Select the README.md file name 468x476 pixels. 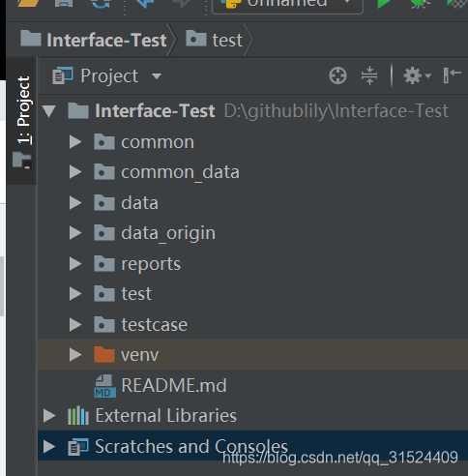(174, 385)
